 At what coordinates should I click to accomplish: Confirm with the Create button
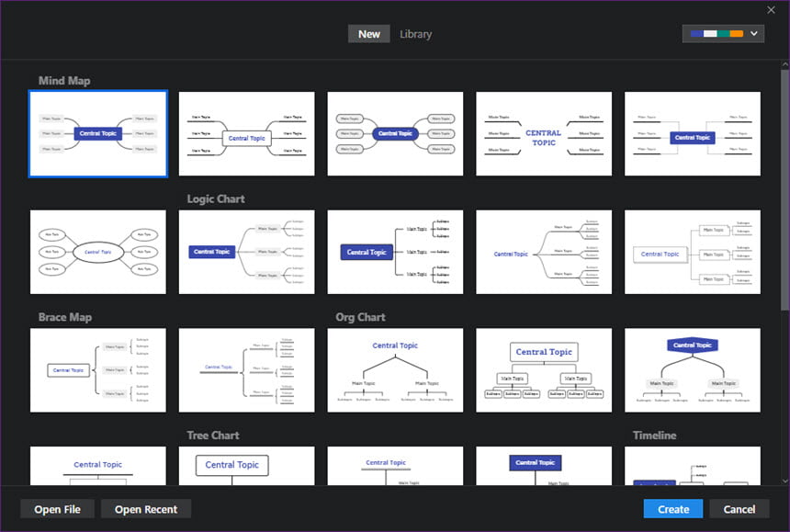pos(673,509)
